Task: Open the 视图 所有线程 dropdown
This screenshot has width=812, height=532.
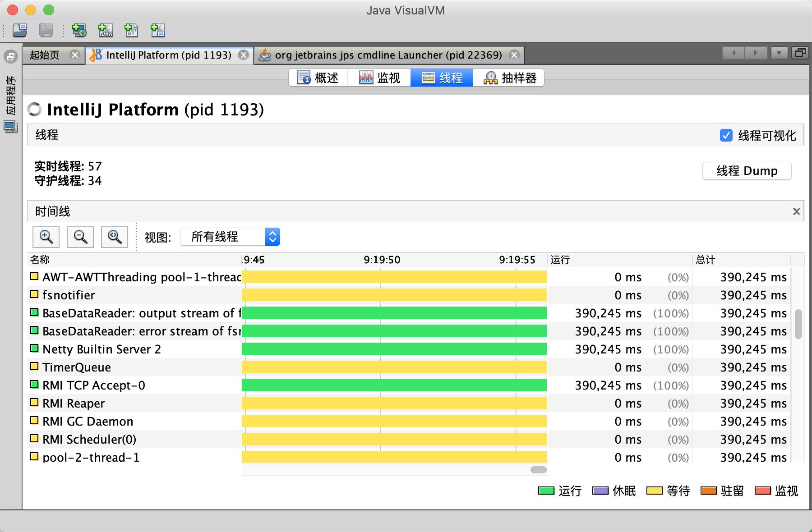Action: click(230, 237)
